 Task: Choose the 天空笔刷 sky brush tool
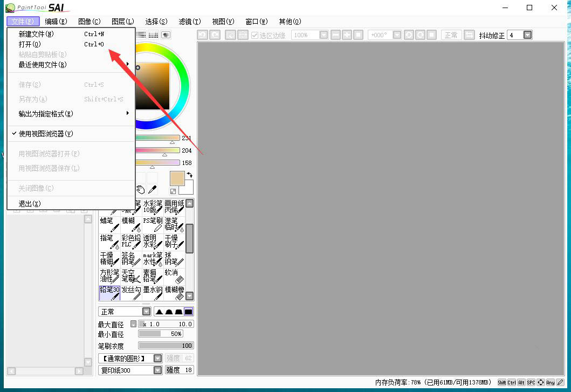(x=130, y=276)
